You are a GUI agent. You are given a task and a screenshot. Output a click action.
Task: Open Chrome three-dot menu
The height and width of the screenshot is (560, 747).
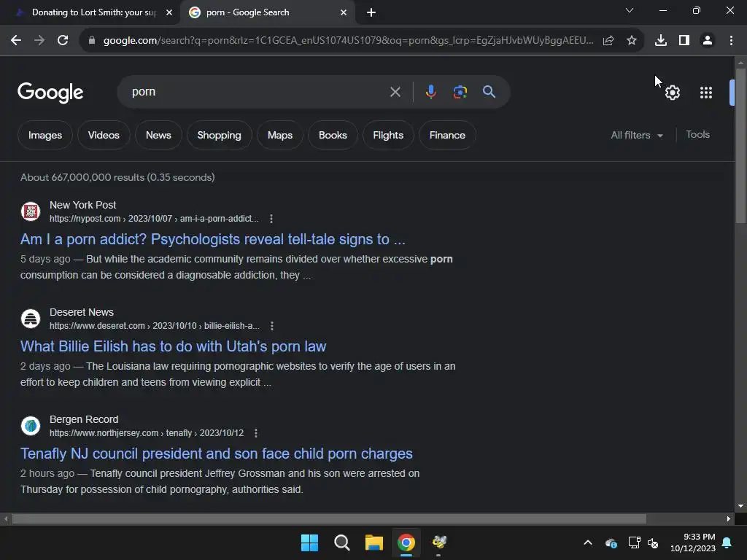pos(731,41)
